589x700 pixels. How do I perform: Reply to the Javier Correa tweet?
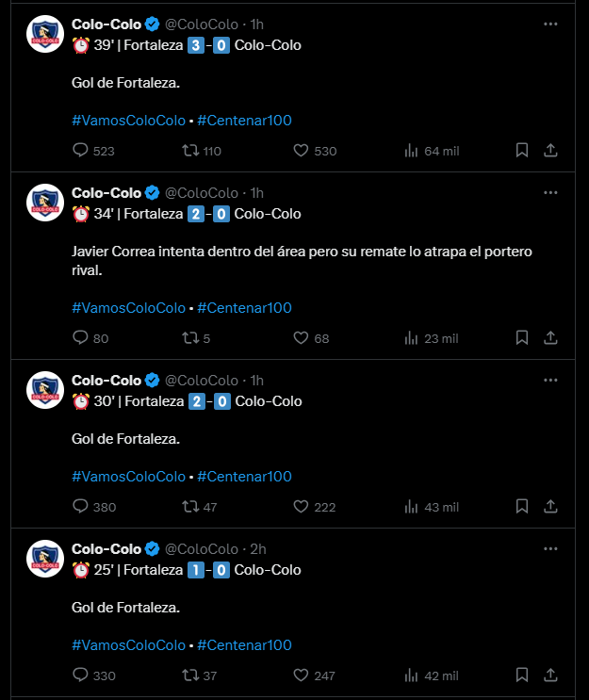(80, 337)
